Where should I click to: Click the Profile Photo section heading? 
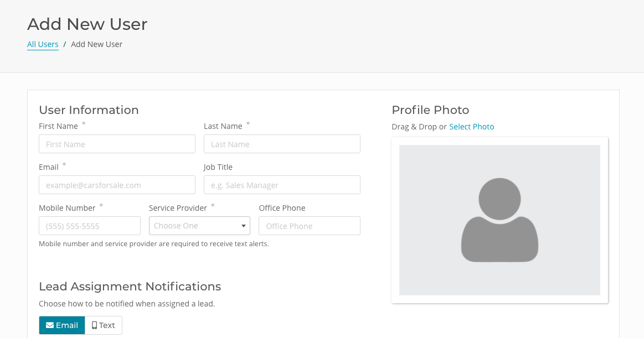[x=430, y=110]
